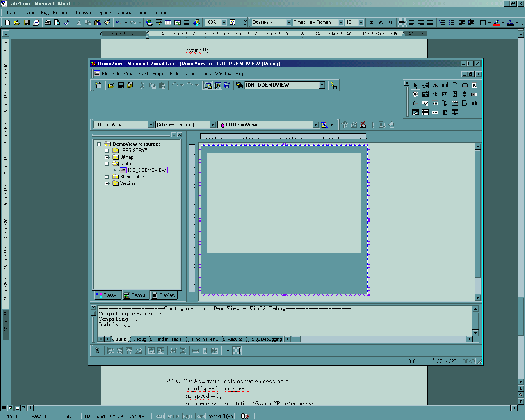Open the Project menu in Visual C++
The width and height of the screenshot is (525, 420).
tap(159, 74)
